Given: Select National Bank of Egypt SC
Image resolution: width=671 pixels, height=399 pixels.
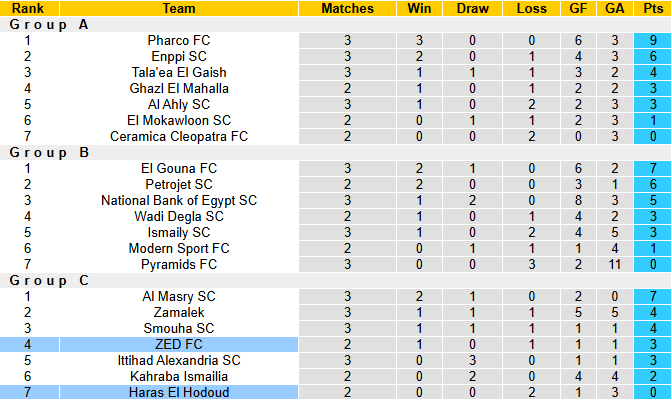Looking at the screenshot, I should 179,200.
